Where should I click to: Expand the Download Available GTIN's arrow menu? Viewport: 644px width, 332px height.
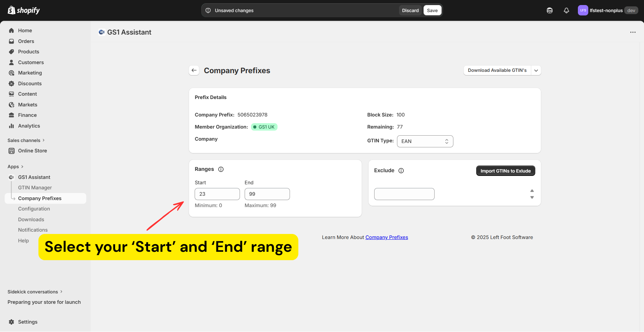[536, 70]
